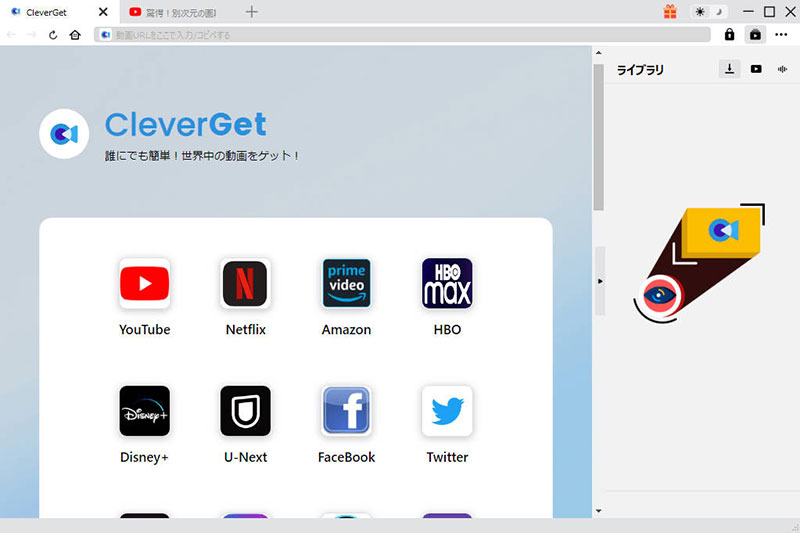800x533 pixels.
Task: Click the ライブラリ panel heading
Action: click(x=640, y=70)
